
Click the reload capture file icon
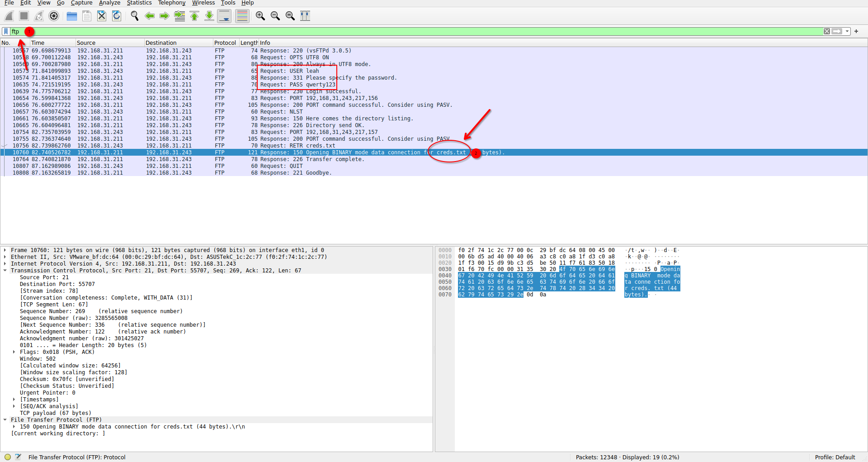117,16
